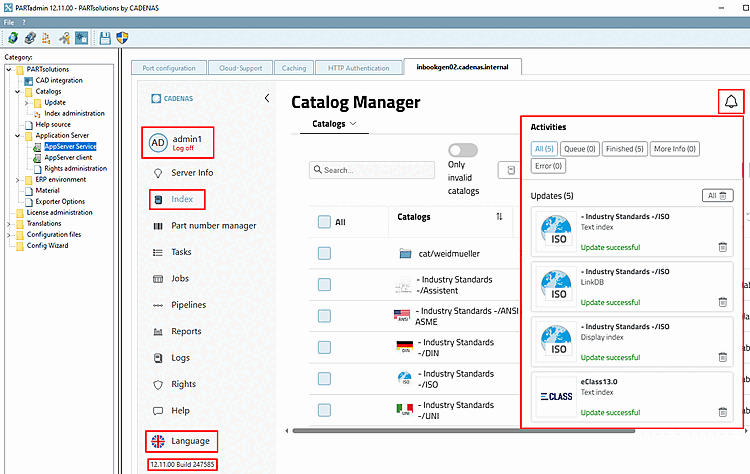Click the AD user avatar icon
The image size is (750, 474).
tap(158, 143)
